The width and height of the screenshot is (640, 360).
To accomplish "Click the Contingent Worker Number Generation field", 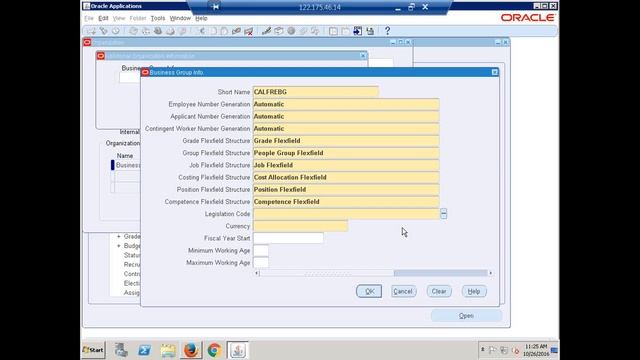I will (346, 129).
